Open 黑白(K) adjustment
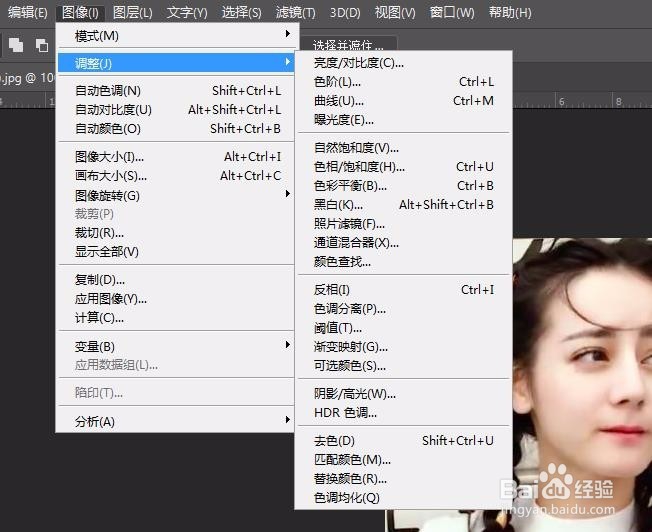 403,205
